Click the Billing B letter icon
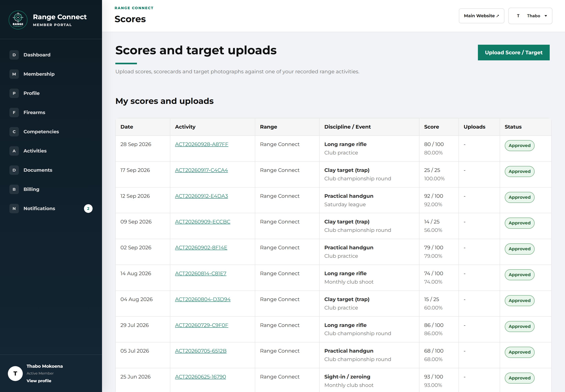Screen dimensions: 565x392 (14, 189)
